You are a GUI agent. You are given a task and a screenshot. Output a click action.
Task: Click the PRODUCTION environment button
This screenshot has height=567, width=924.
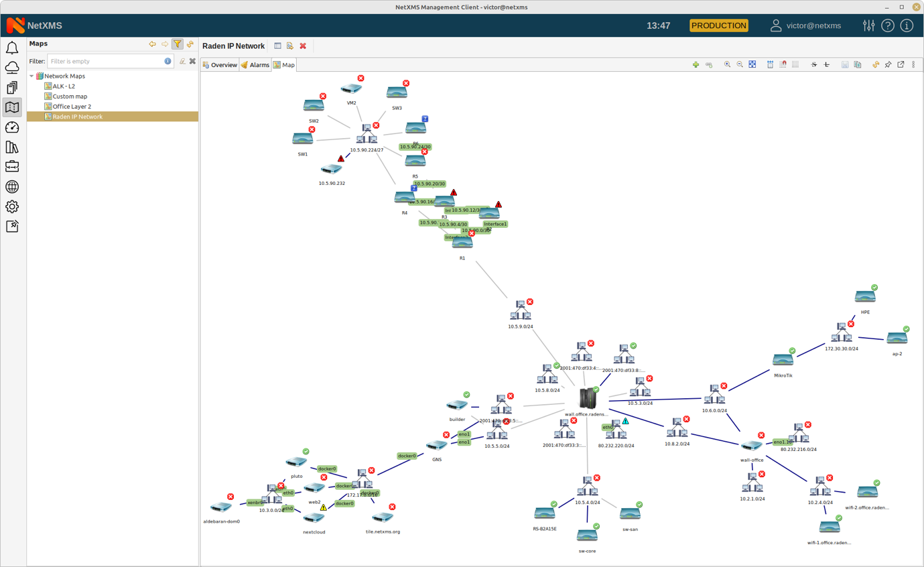(718, 25)
